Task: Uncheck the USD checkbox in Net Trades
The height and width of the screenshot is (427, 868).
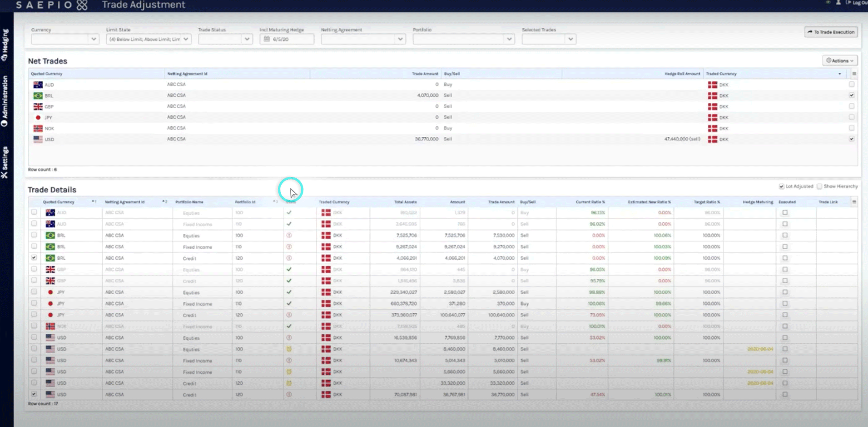Action: [x=852, y=139]
